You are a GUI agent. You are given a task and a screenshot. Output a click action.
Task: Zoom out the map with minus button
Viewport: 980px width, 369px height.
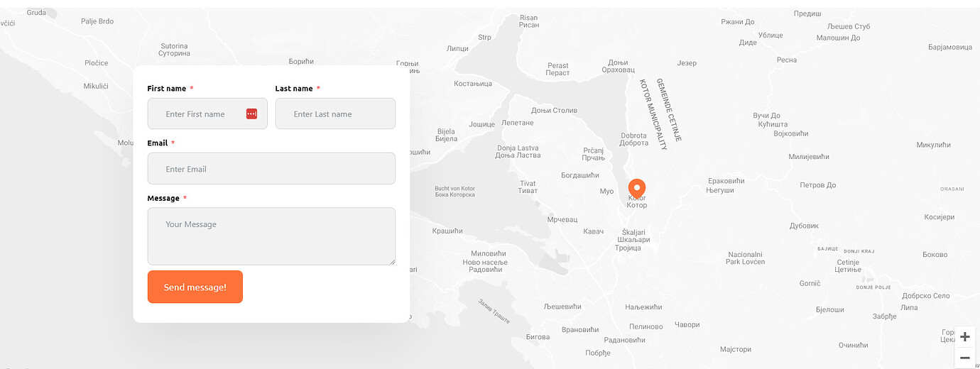tap(965, 358)
